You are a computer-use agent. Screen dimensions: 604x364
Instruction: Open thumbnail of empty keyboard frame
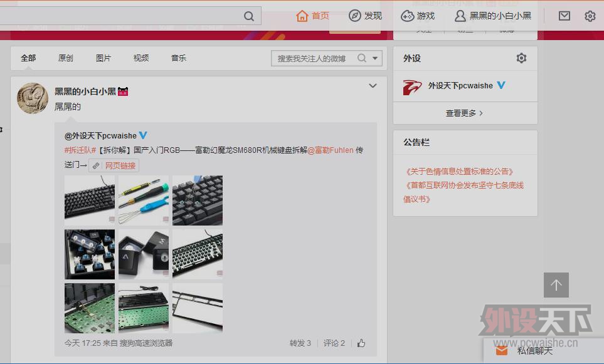[x=197, y=308]
